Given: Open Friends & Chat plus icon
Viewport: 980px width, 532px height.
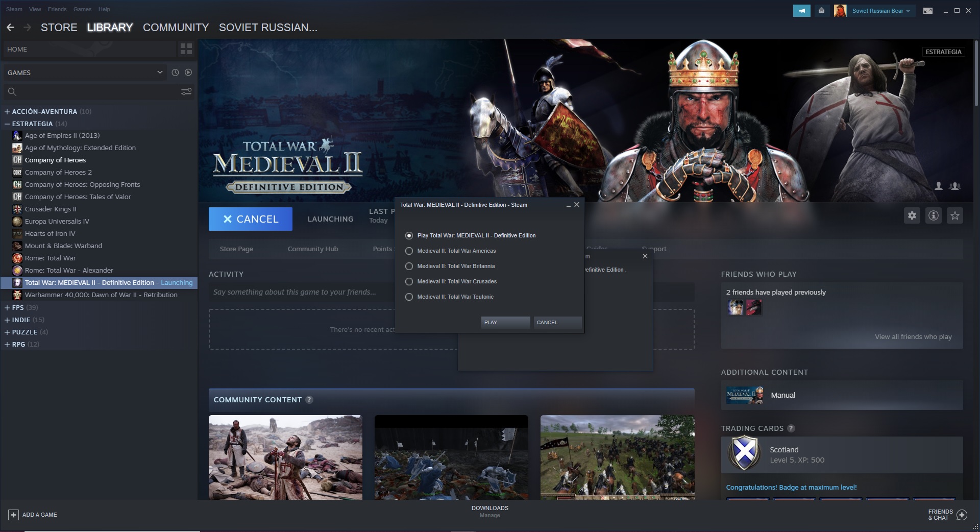Looking at the screenshot, I should 962,515.
